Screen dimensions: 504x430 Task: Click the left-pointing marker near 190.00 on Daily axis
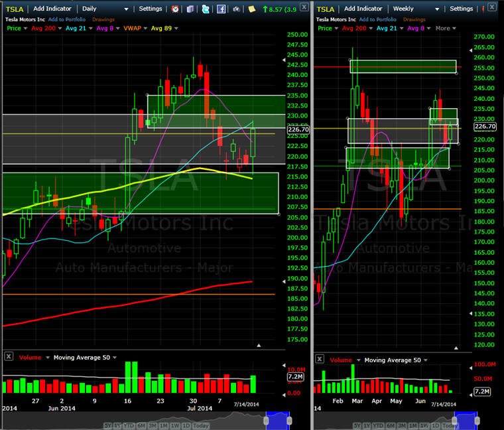point(284,282)
